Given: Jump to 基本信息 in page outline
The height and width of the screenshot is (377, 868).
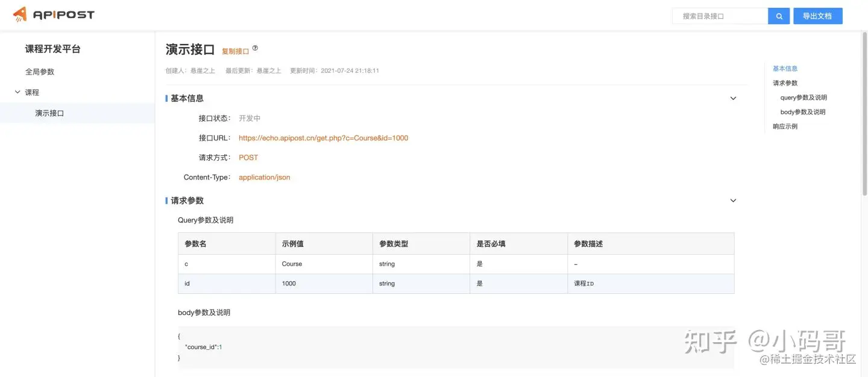Looking at the screenshot, I should tap(785, 69).
